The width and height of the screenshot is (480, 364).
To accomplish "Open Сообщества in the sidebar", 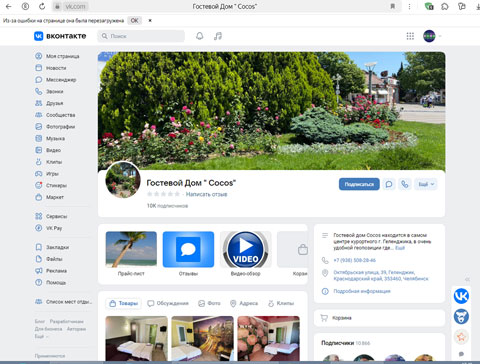I will [55, 115].
